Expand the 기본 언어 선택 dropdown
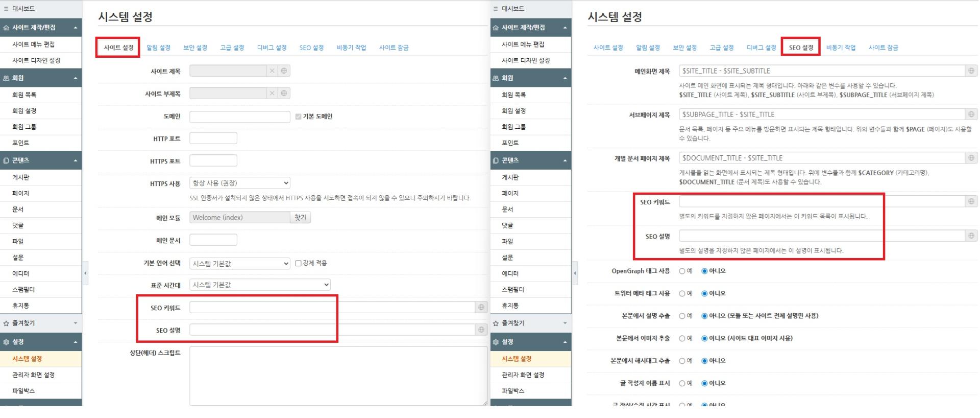The height and width of the screenshot is (418, 980). pos(239,264)
